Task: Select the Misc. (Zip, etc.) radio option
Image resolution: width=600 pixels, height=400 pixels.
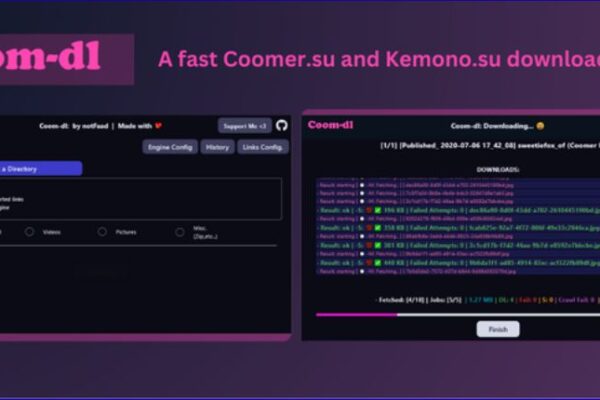Action: coord(180,232)
